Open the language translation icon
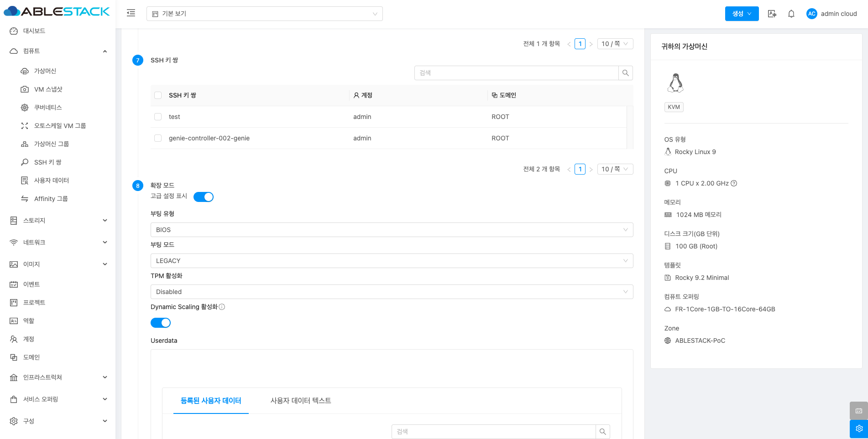 point(772,14)
